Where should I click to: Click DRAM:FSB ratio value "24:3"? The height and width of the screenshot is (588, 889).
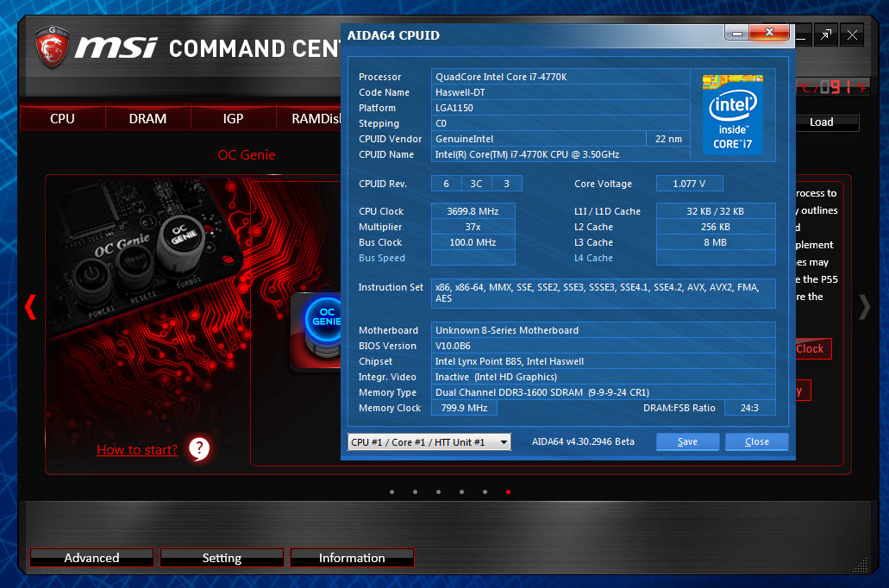(x=749, y=408)
